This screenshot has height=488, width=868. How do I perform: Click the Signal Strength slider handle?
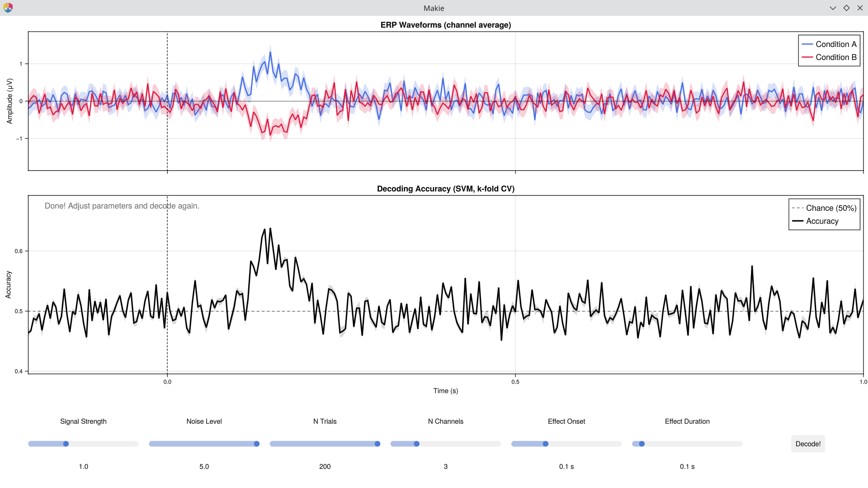[66, 444]
